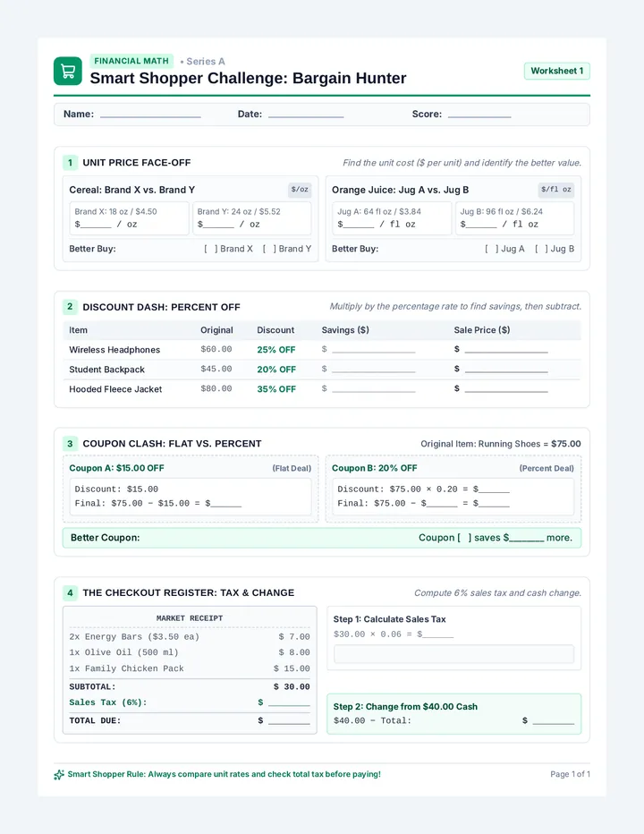The width and height of the screenshot is (644, 834).
Task: Click the '35% OFF' discount text
Action: 276,389
